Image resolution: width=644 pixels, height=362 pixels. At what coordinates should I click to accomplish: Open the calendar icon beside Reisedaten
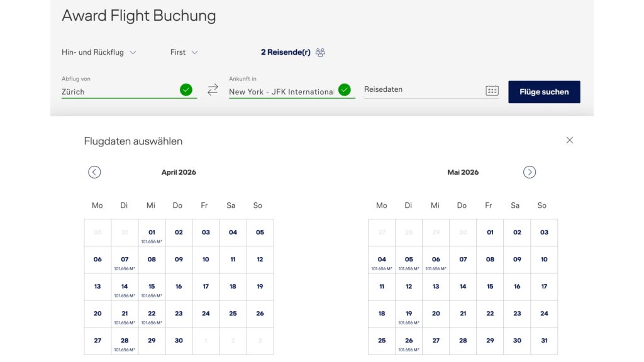coord(492,90)
